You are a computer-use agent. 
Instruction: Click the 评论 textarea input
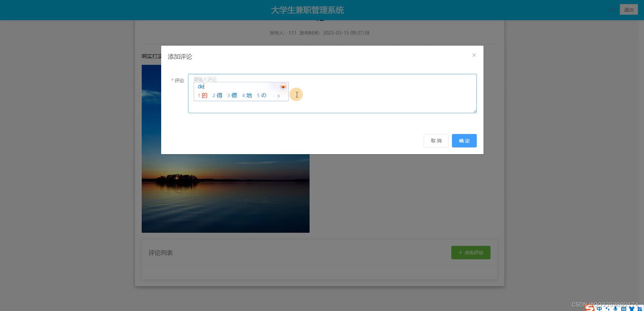[332, 93]
